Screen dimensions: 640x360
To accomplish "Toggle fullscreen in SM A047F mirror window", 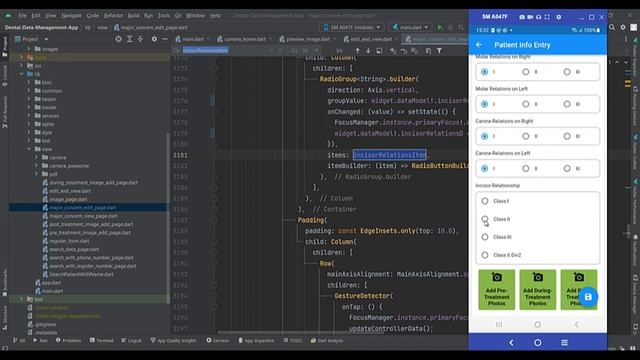I will pos(547,17).
